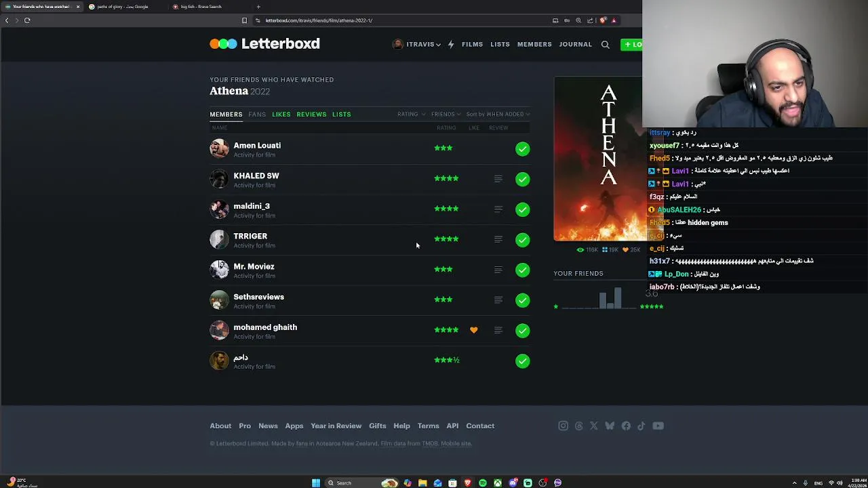This screenshot has height=488, width=868.
Task: Select the LISTS tab under Athena
Action: [x=342, y=114]
